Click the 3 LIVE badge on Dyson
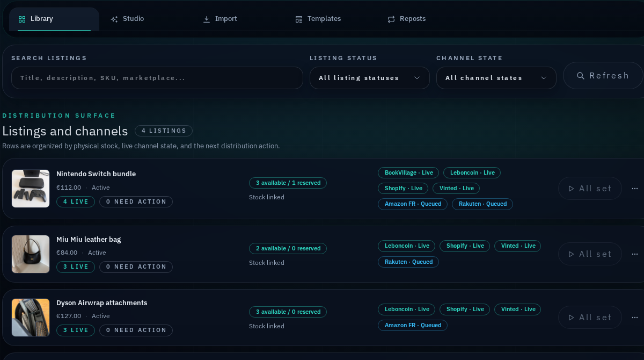Screen dimensions: 644x360 point(76,330)
